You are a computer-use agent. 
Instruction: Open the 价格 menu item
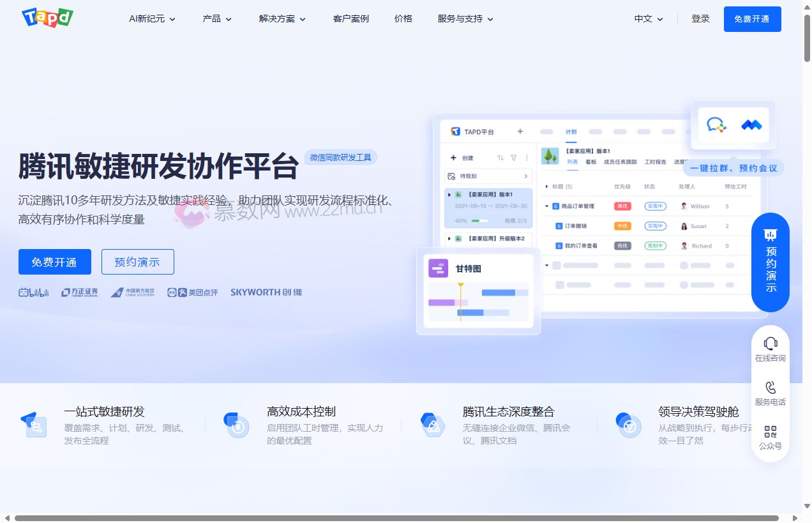pyautogui.click(x=403, y=19)
